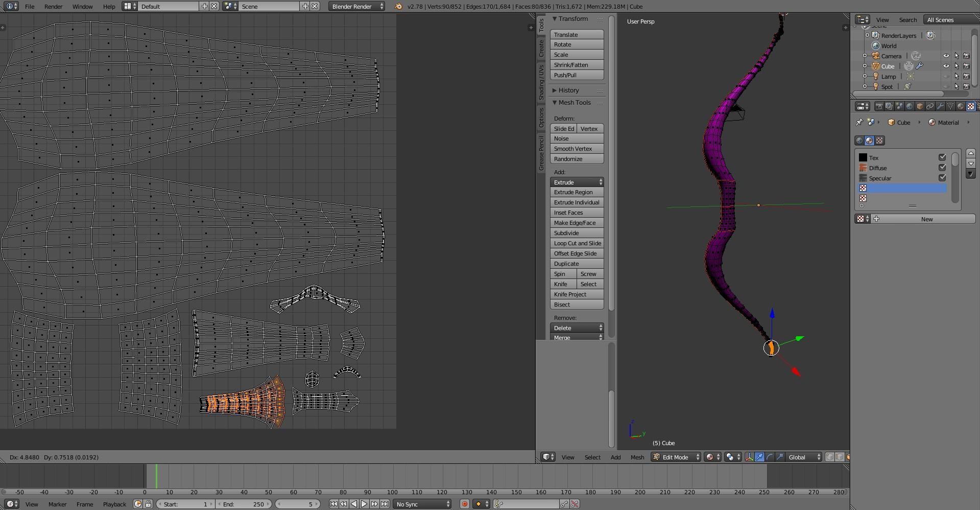Viewport: 980px width, 510px height.
Task: Select the scale manipulator icon
Action: tap(780, 457)
